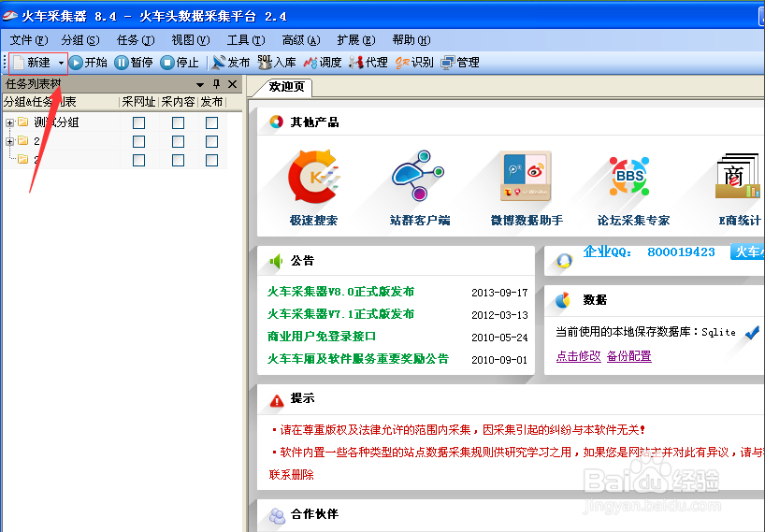
Task: Open the 文件(F) menu
Action: 29,40
